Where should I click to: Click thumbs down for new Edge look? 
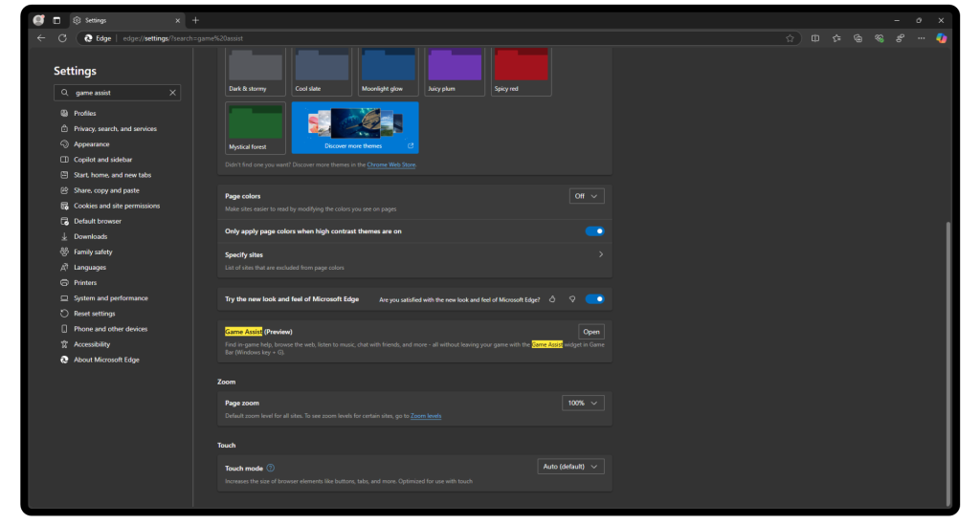pos(571,299)
